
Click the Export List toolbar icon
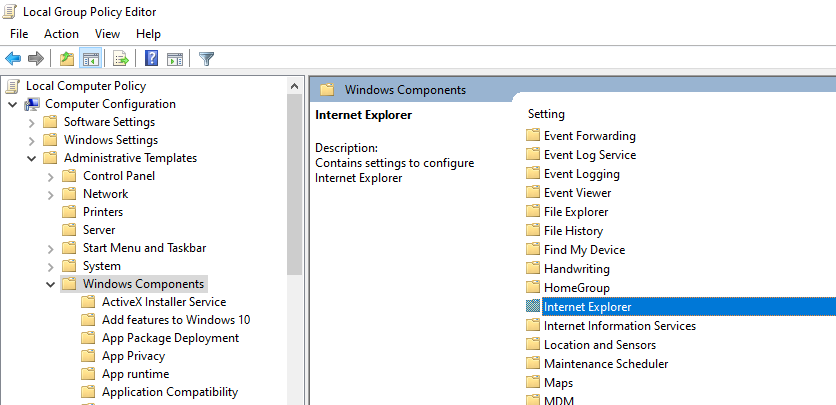pos(121,59)
